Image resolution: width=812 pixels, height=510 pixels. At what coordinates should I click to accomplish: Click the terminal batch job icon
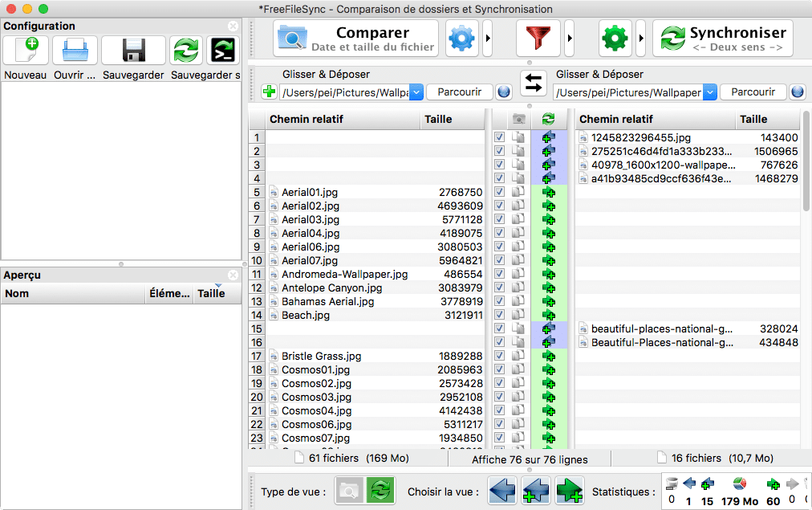(x=223, y=51)
